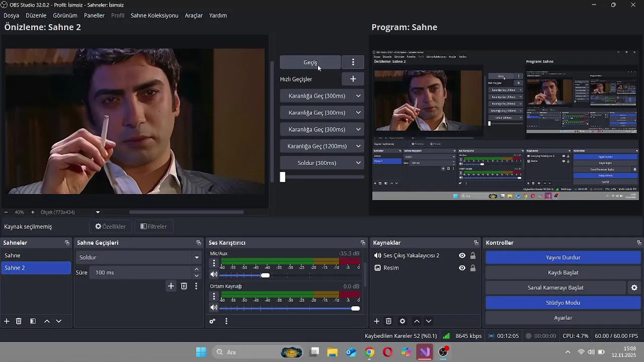Toggle lock on Ses Çıkış Yakalayıcısı 2
Viewport: 644px width, 362px height.
[473, 255]
